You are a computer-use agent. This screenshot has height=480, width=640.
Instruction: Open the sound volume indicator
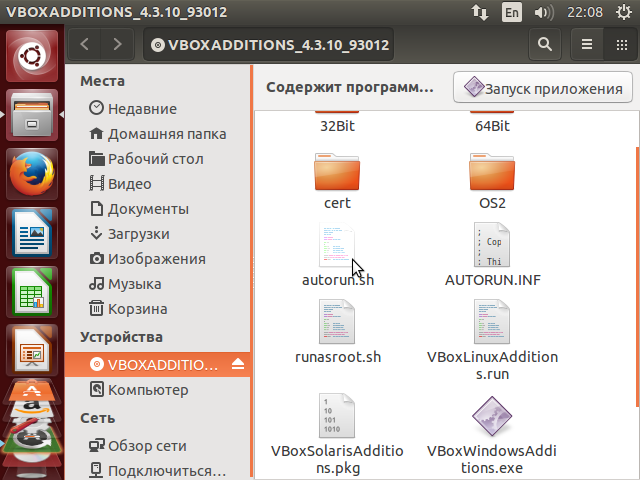pyautogui.click(x=544, y=12)
